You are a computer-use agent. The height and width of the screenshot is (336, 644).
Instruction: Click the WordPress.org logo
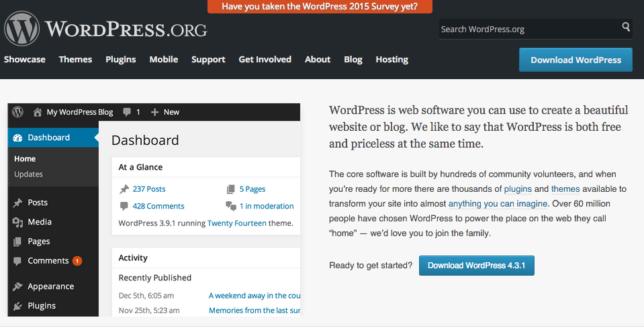105,29
